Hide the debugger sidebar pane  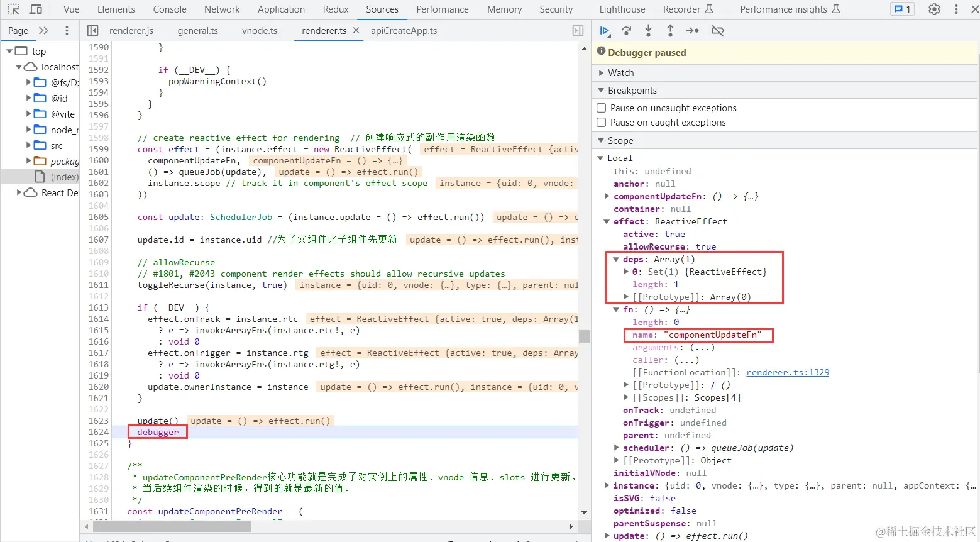tap(578, 31)
